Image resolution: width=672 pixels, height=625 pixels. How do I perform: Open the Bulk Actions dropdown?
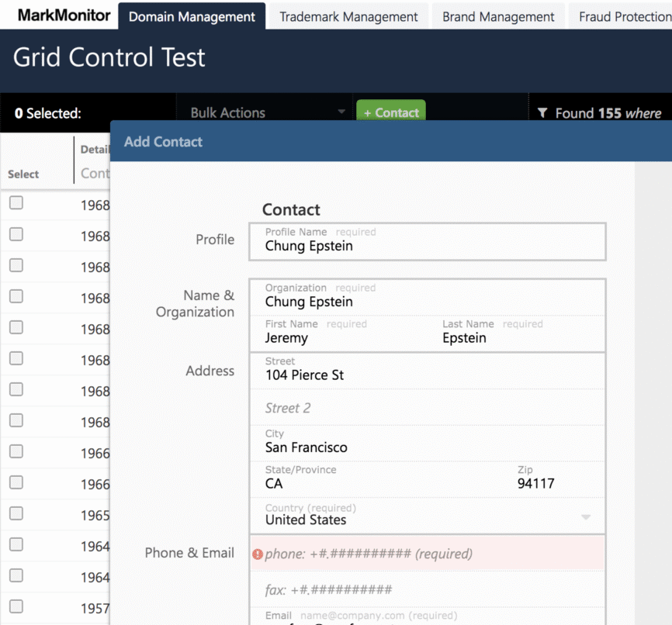pyautogui.click(x=266, y=112)
